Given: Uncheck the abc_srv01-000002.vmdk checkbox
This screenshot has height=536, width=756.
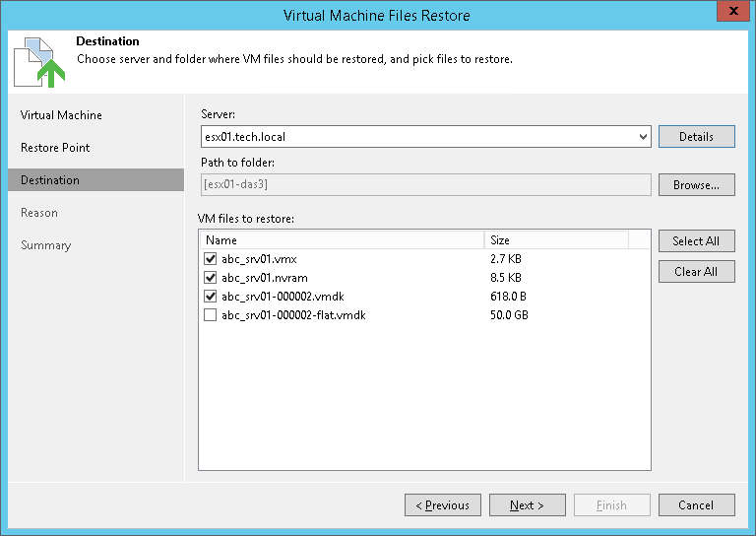Looking at the screenshot, I should click(210, 296).
